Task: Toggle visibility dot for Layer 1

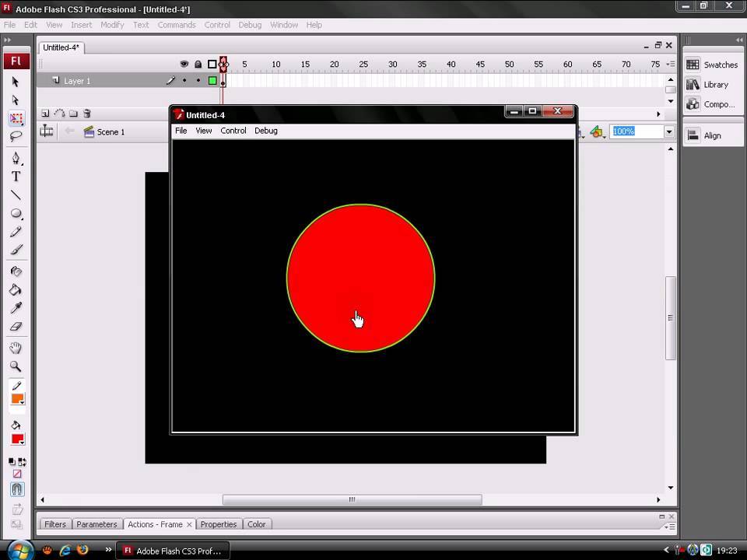Action: point(184,81)
